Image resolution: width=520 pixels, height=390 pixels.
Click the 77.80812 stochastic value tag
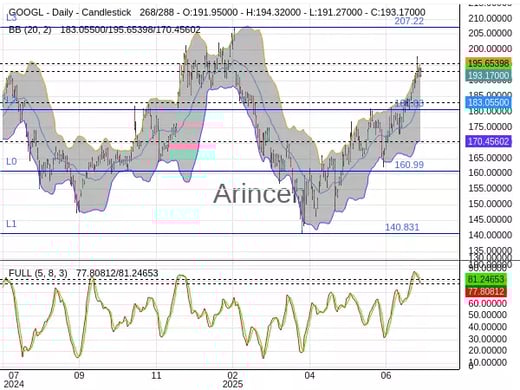coord(486,292)
